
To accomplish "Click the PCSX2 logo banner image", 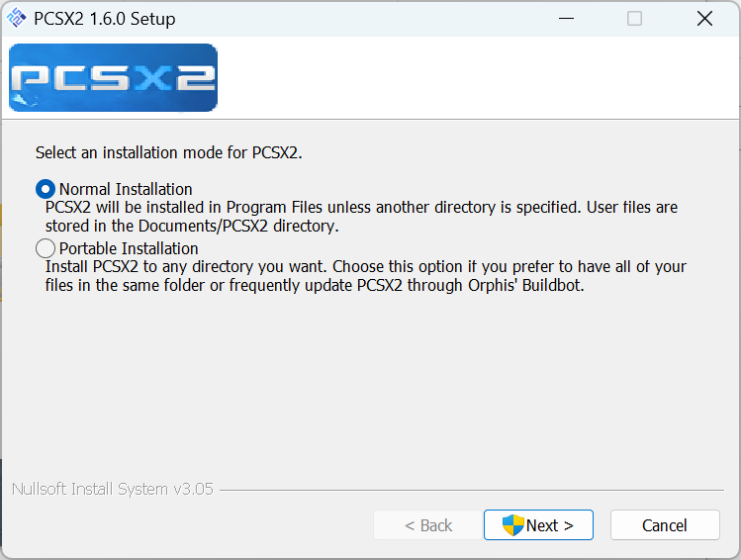I will (114, 77).
